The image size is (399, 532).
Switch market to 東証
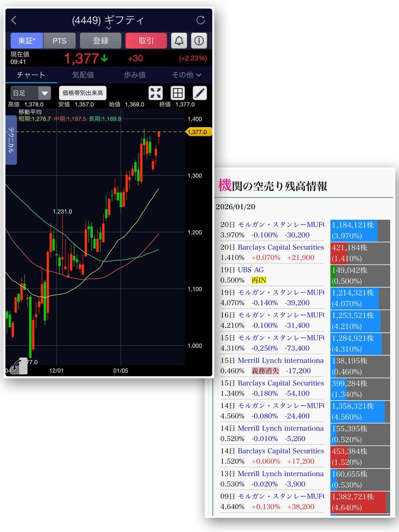pyautogui.click(x=27, y=41)
